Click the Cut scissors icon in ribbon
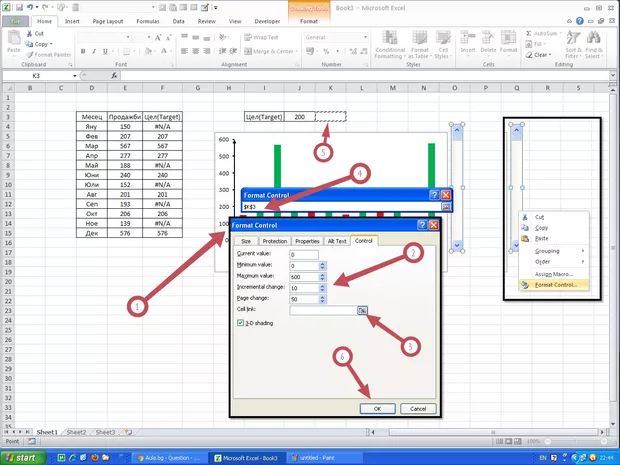Image resolution: width=620 pixels, height=465 pixels. click(29, 34)
